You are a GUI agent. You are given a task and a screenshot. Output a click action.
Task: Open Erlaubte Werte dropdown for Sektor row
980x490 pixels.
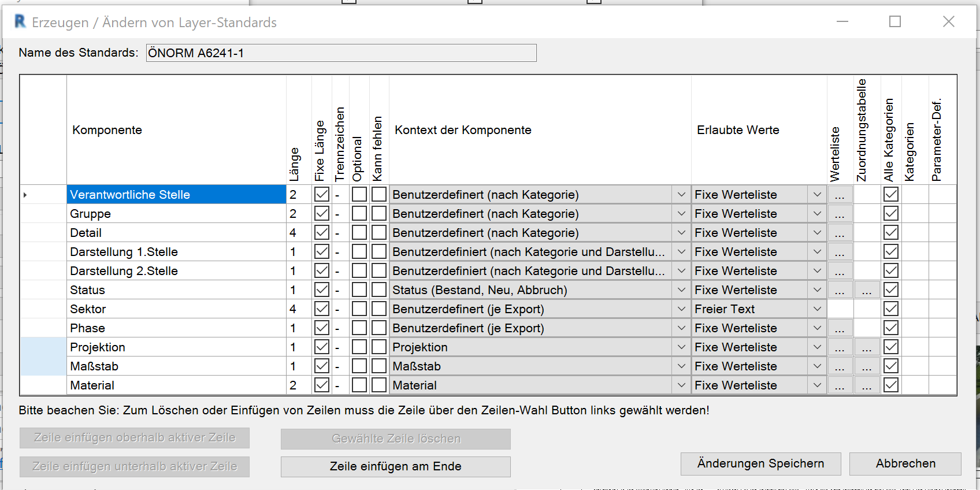coord(817,309)
